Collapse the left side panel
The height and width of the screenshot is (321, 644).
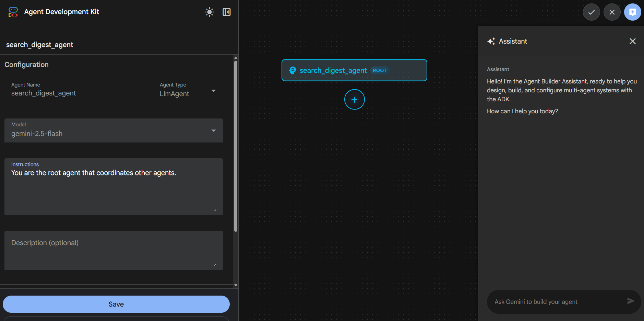226,12
